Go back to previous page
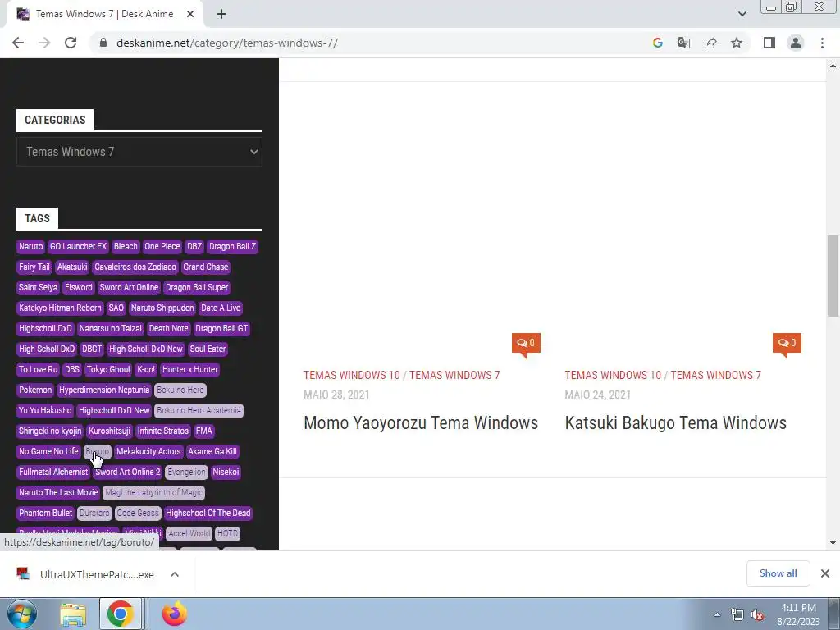The width and height of the screenshot is (840, 630). point(18,43)
